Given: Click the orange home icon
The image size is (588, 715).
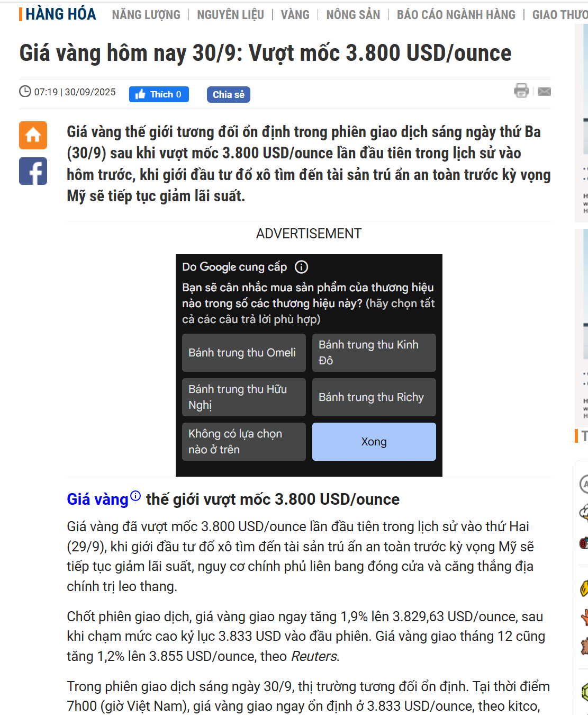Looking at the screenshot, I should (x=33, y=135).
